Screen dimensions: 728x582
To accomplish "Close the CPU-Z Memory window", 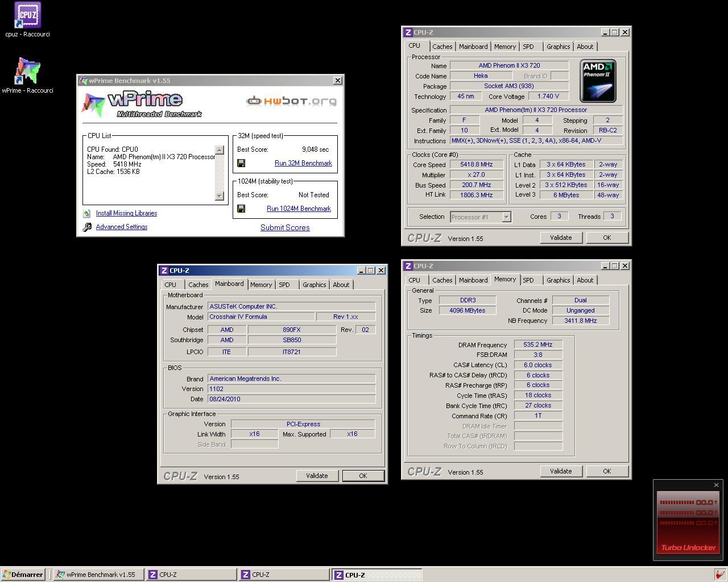I will [625, 265].
